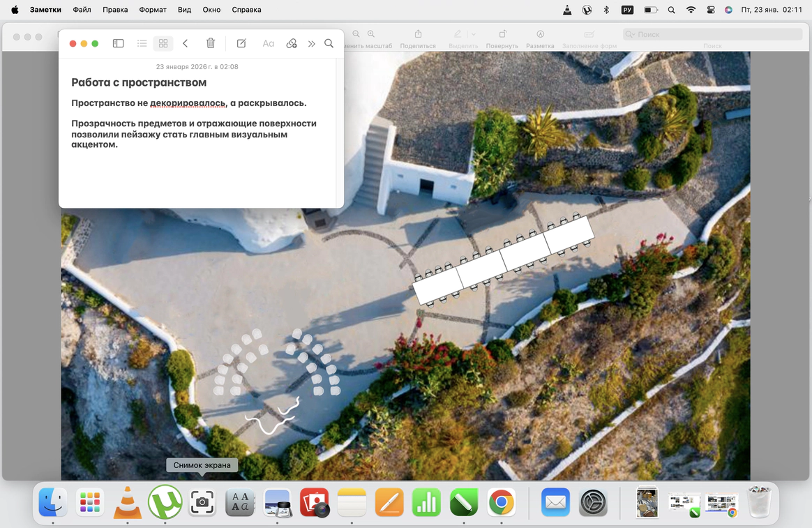
Task: Create a new note with compose icon
Action: tap(241, 43)
